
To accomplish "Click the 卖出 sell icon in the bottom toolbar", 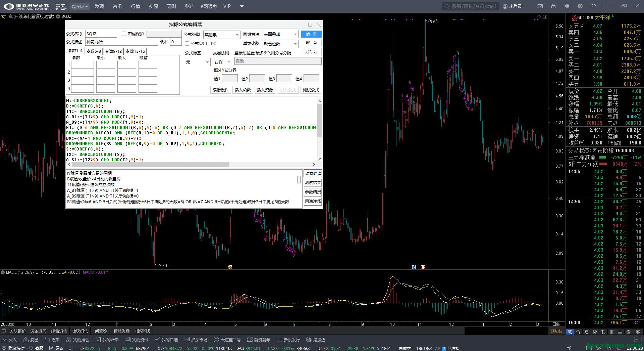I will coord(26,340).
